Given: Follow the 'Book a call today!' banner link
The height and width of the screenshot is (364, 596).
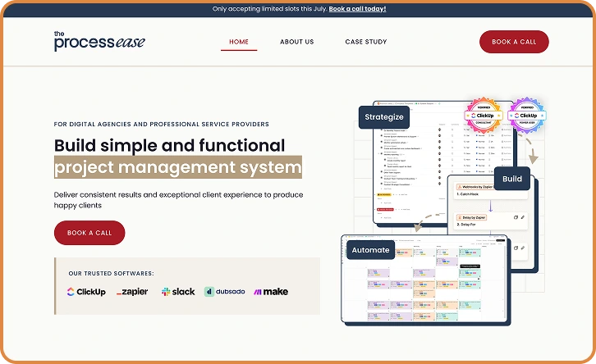Looking at the screenshot, I should pyautogui.click(x=357, y=9).
